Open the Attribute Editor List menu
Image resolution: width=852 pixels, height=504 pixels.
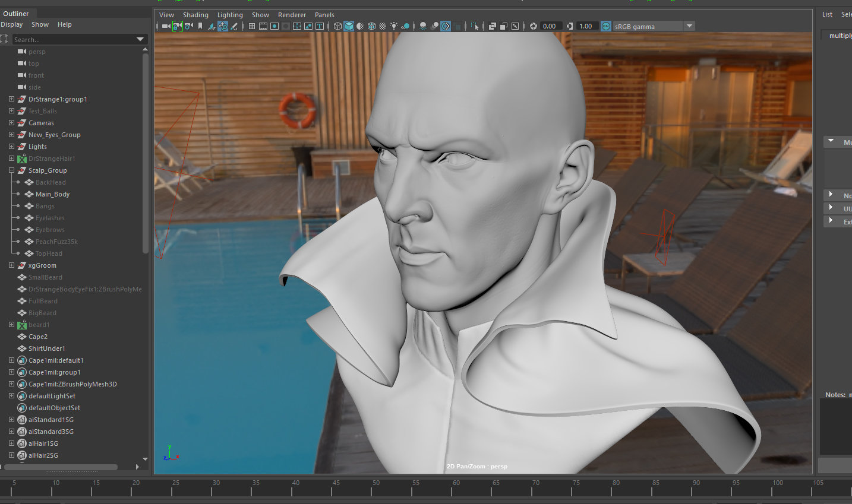coord(827,14)
